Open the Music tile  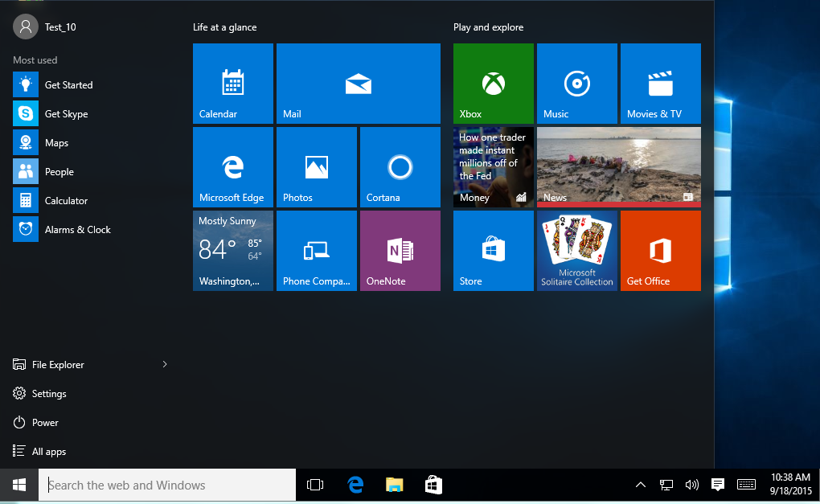coord(577,84)
